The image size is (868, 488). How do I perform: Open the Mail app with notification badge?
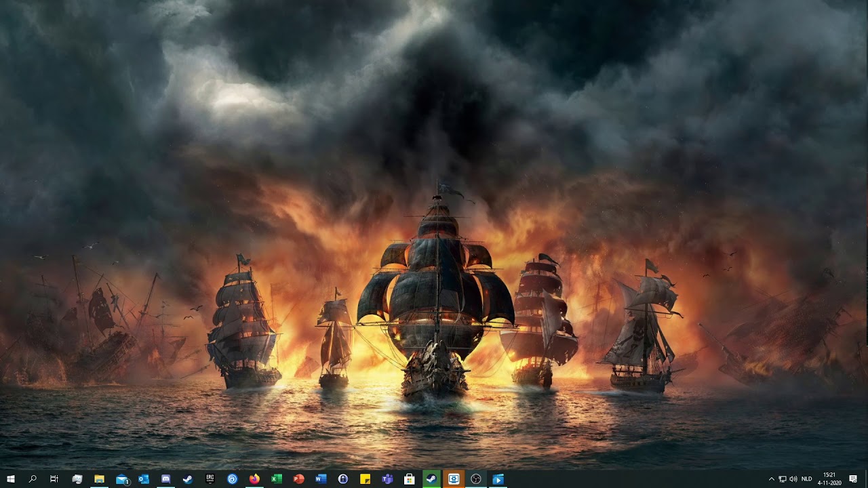(x=122, y=479)
